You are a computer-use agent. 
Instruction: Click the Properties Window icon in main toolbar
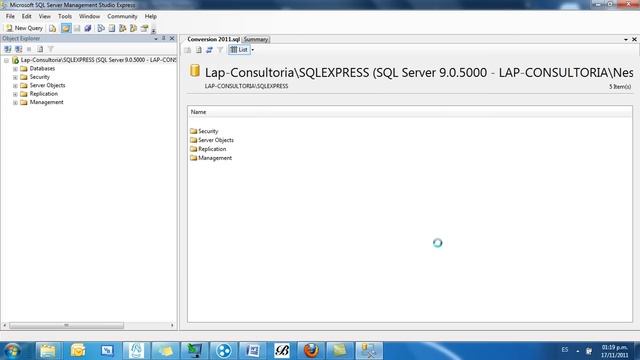click(x=144, y=28)
